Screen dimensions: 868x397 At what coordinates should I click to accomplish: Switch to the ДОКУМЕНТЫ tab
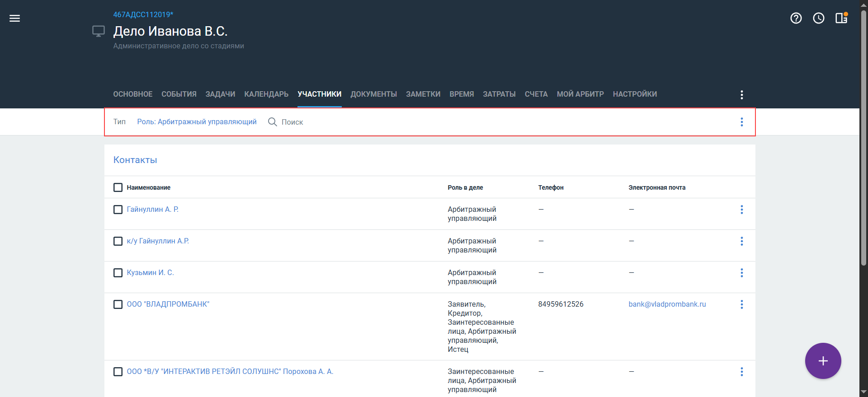pos(373,94)
